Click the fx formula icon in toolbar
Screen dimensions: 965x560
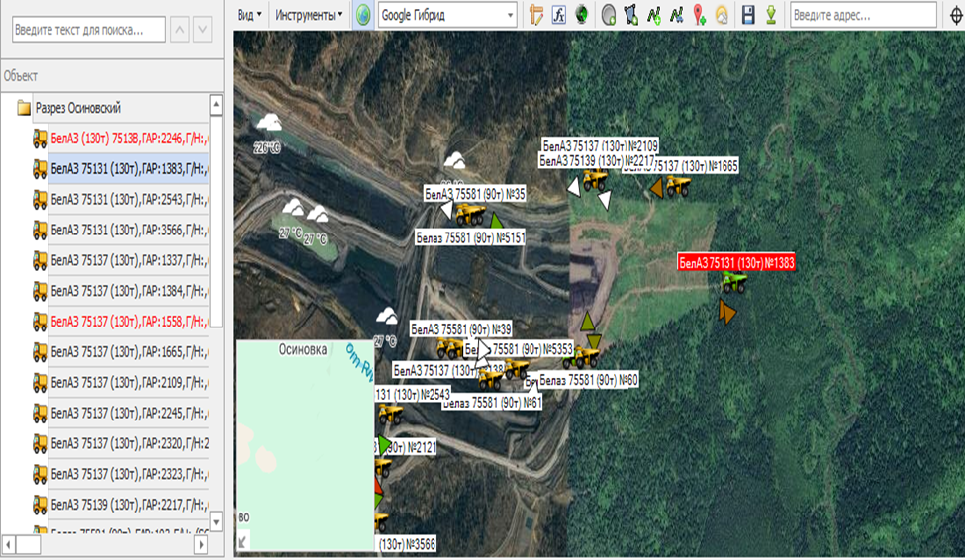[559, 15]
